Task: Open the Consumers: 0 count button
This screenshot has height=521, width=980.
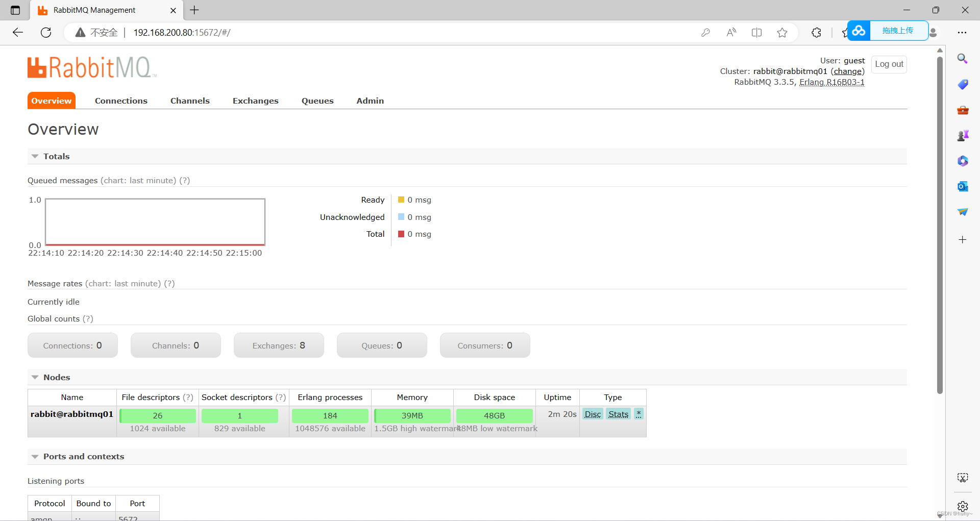Action: click(x=485, y=345)
